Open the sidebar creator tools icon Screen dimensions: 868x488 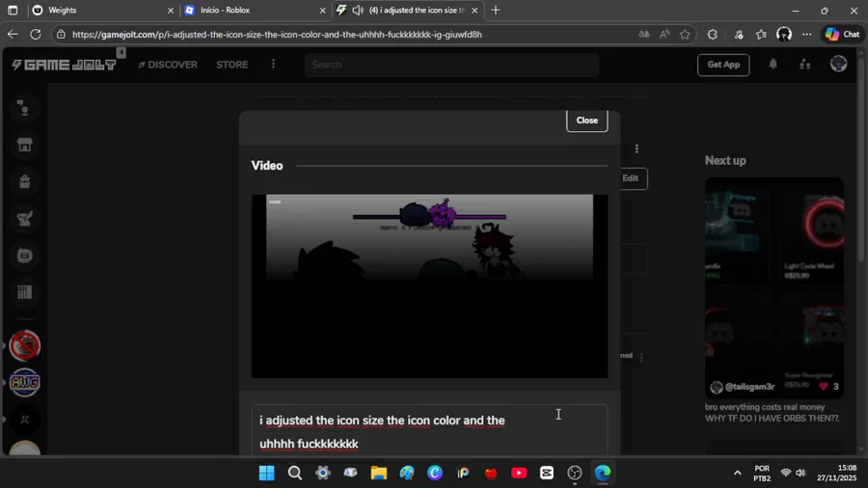tap(24, 255)
